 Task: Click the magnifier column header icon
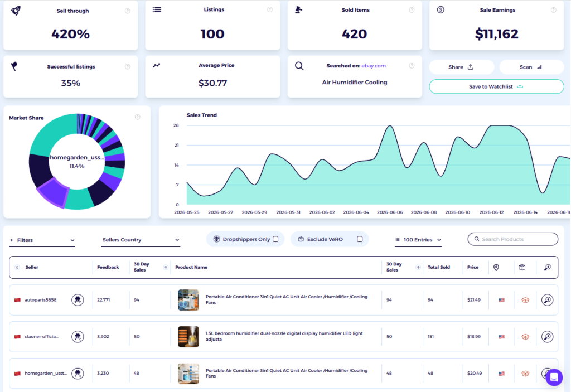pos(548,268)
